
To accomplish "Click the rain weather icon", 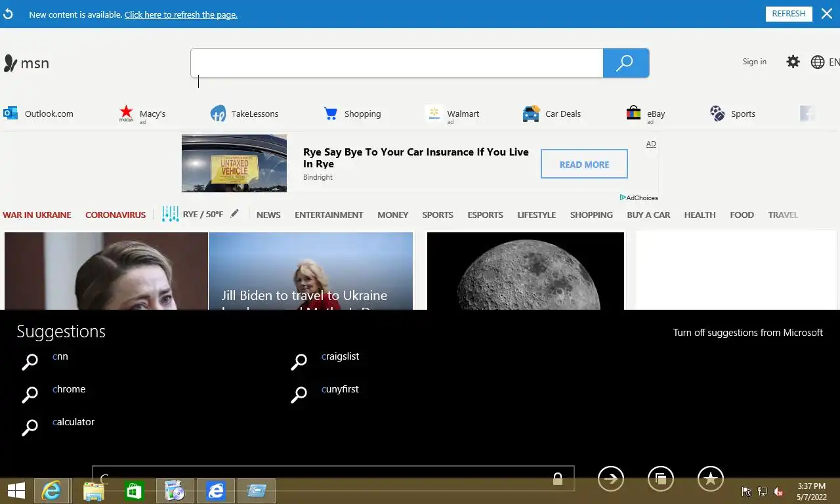I will [171, 214].
